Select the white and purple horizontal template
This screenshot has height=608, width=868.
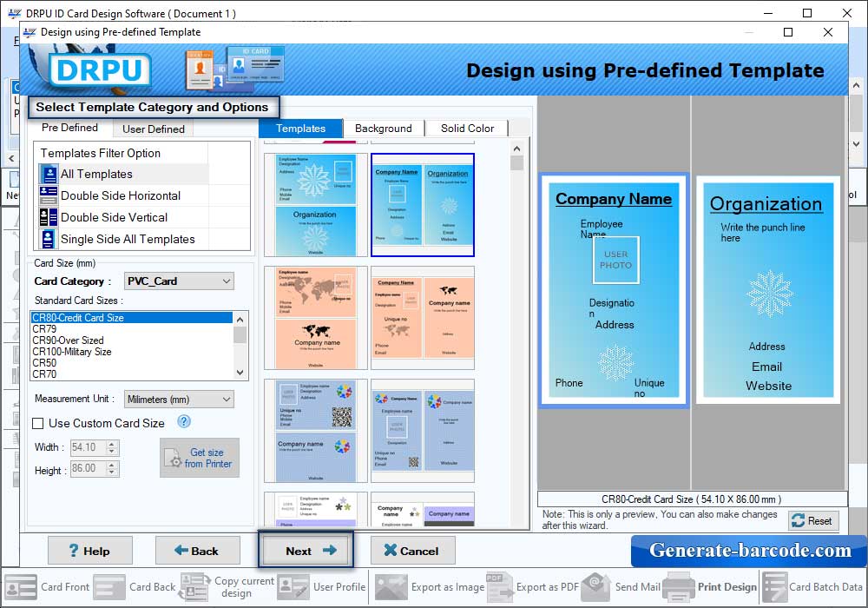[316, 510]
